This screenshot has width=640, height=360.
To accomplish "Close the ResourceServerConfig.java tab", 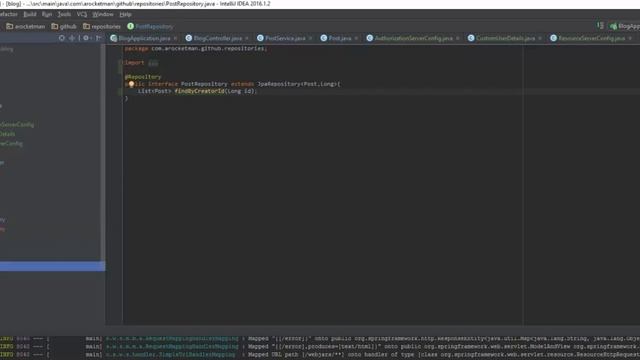I will click(630, 38).
